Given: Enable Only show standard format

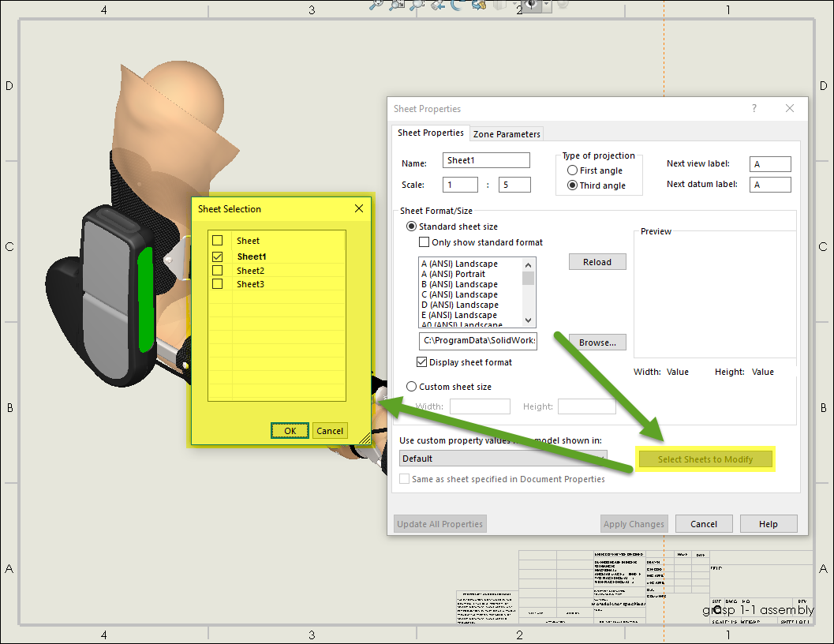Looking at the screenshot, I should pos(424,242).
